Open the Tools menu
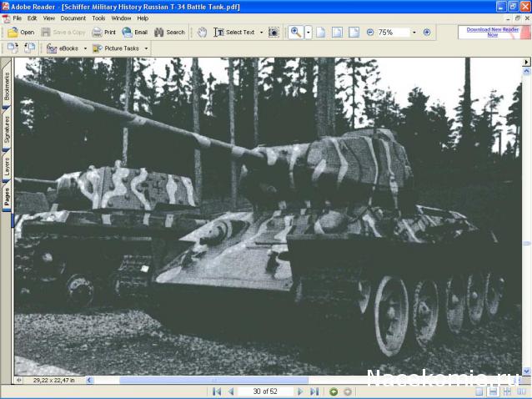 click(x=98, y=18)
